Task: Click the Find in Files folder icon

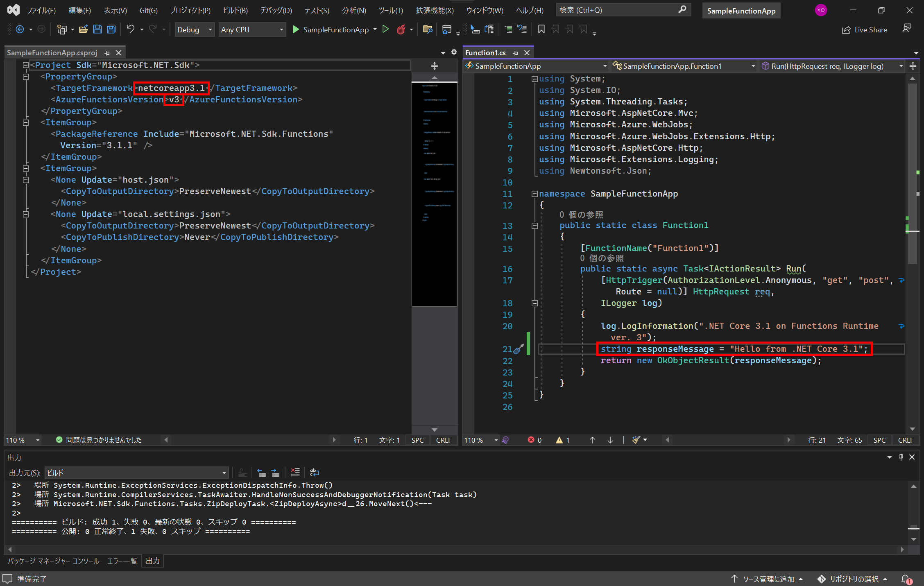Action: [427, 29]
